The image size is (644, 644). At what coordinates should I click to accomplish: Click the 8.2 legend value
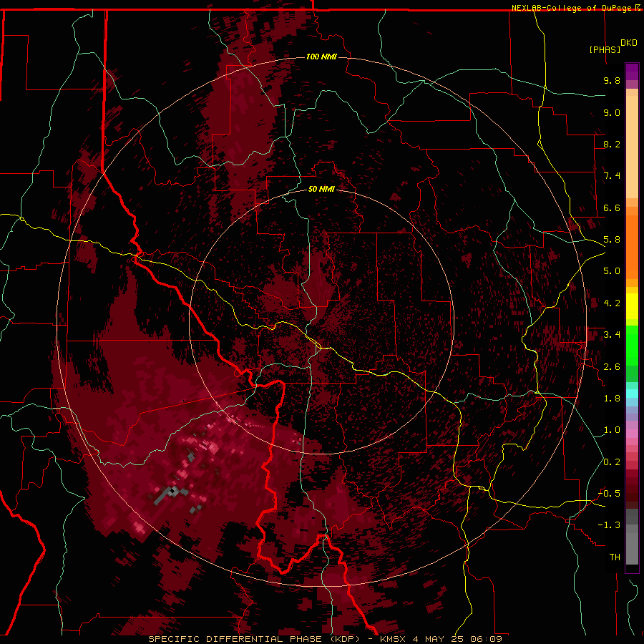tap(612, 144)
